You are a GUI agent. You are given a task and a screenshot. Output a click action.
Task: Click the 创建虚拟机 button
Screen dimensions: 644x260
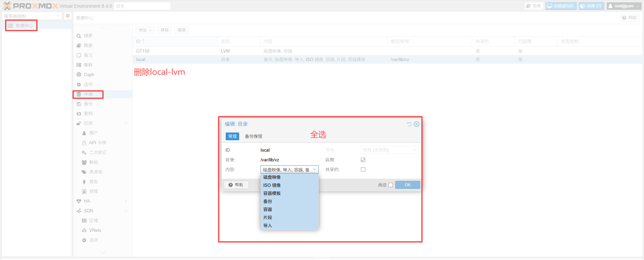561,6
